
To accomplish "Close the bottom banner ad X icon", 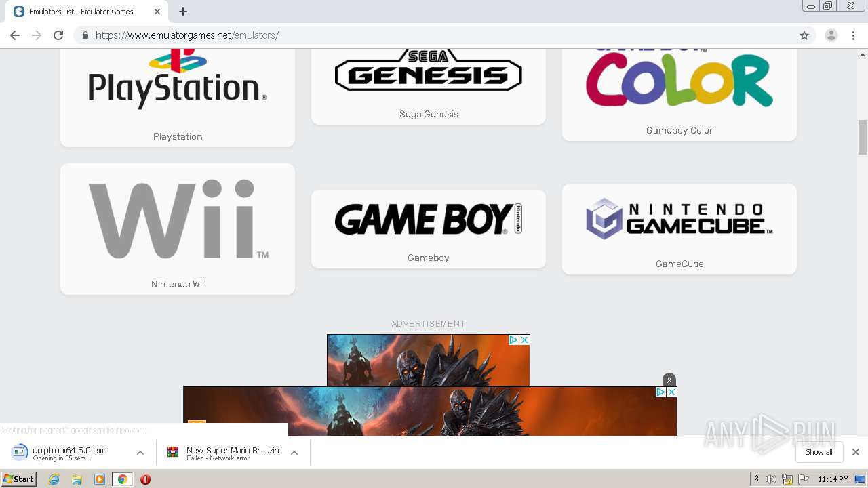I will [x=671, y=392].
